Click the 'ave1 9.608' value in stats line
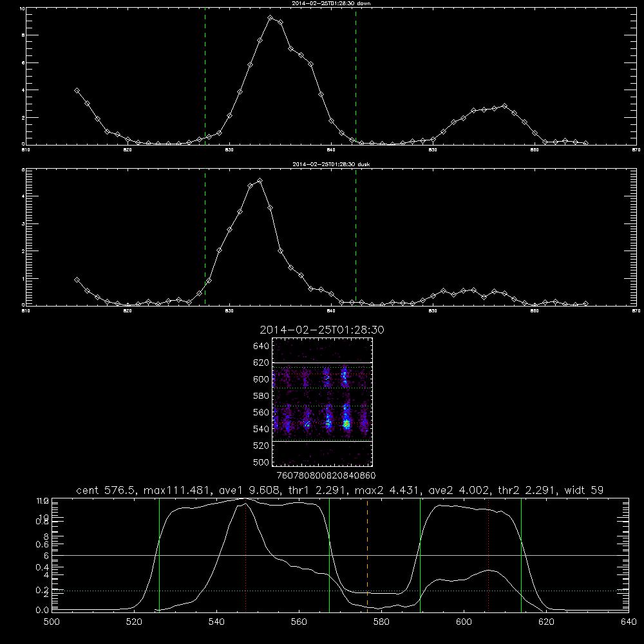Screen dimensions: 644x644 pos(249,490)
